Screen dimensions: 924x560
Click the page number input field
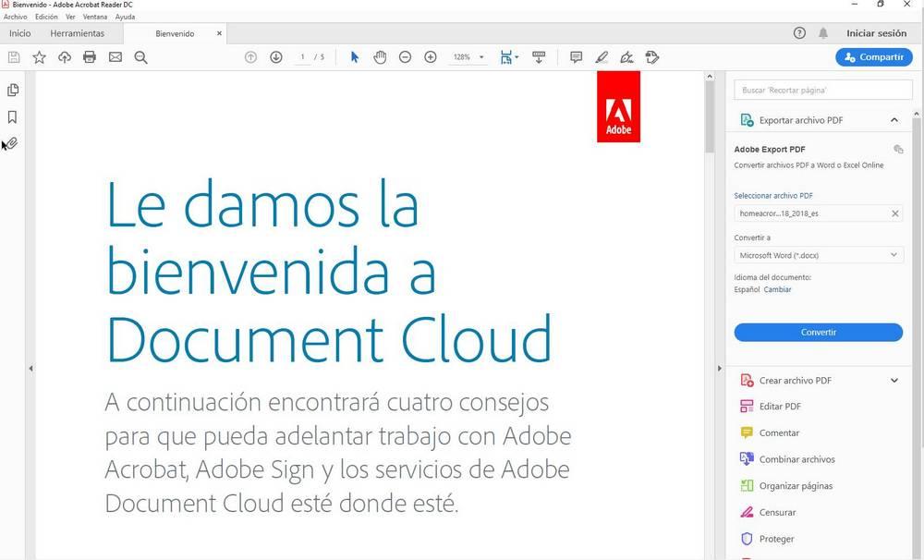coord(303,57)
